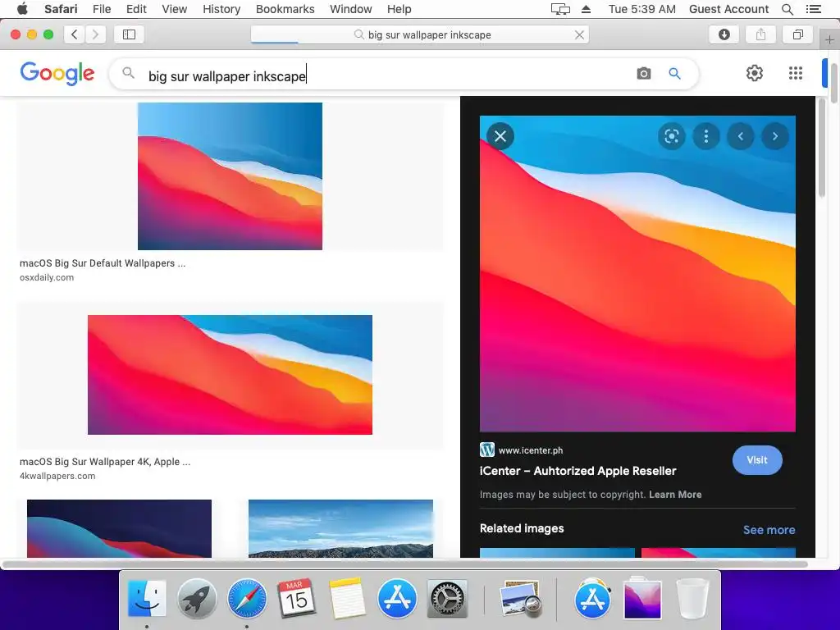
Task: Select the dark night Big Sur thumbnail
Action: coord(119,529)
